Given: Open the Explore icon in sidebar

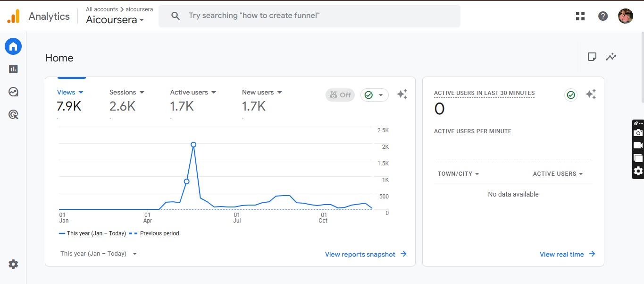Looking at the screenshot, I should (13, 92).
